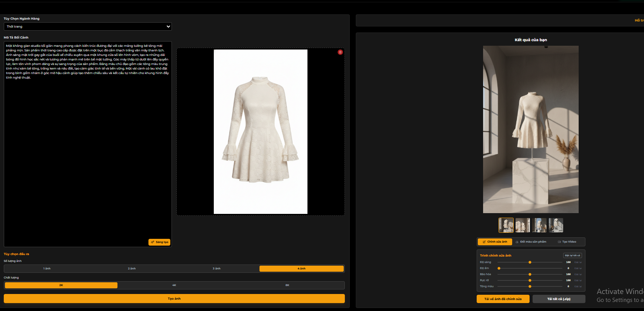Screen dimensions: 644x311
Task: Click the Độ sáng brightness slider handle
Action: (x=530, y=262)
